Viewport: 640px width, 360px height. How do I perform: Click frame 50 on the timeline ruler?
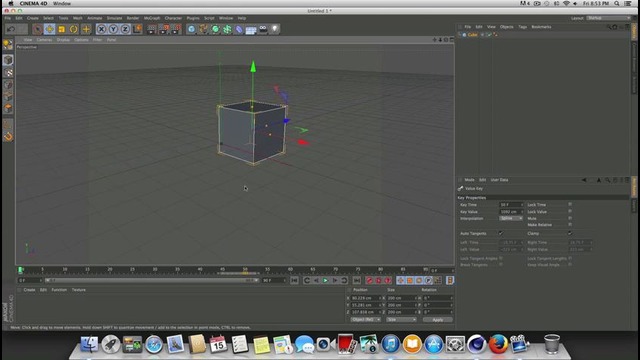click(x=245, y=270)
